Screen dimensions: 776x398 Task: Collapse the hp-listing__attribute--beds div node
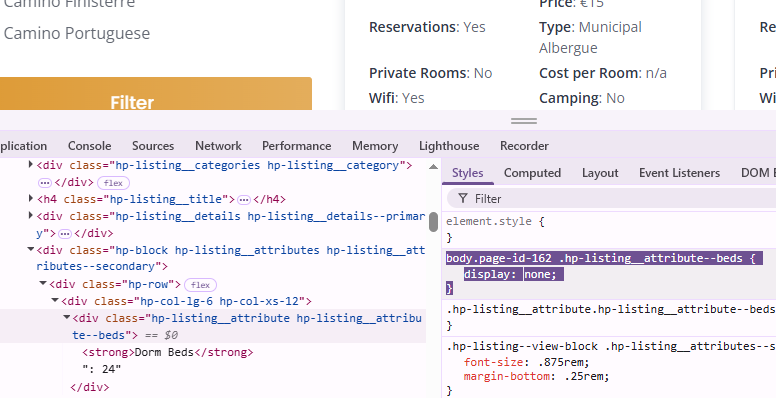(x=67, y=317)
